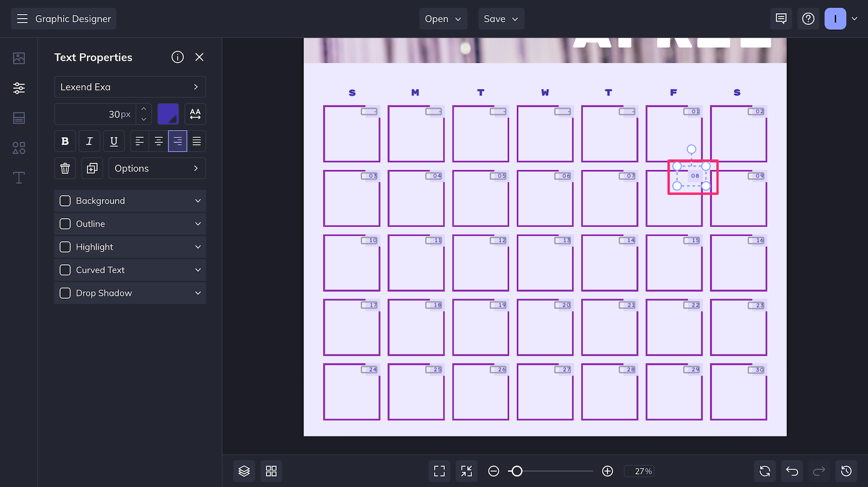This screenshot has width=868, height=487.
Task: Align text left
Action: [139, 141]
